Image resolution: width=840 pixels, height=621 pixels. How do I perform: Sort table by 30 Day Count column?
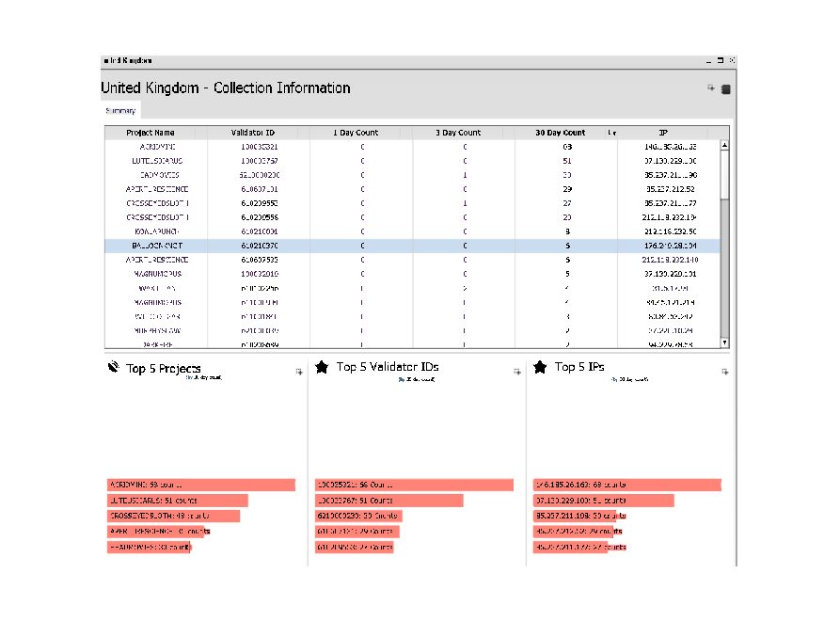point(561,133)
